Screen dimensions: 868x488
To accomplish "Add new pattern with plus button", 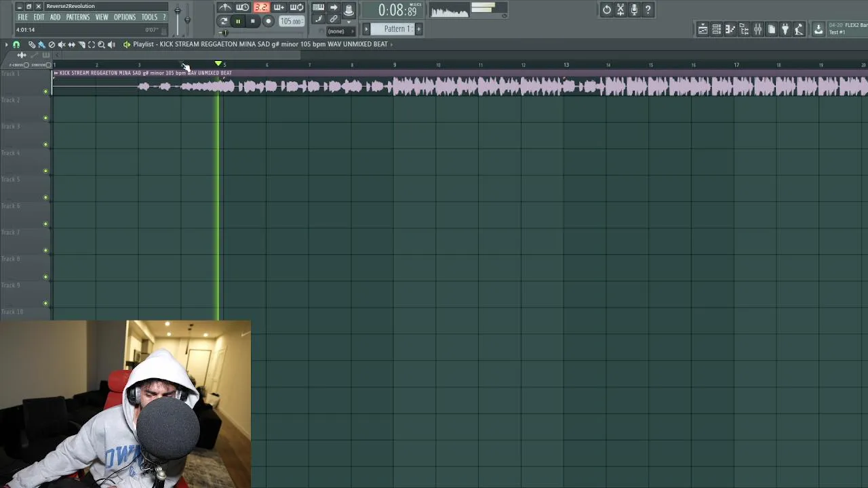I will tap(418, 28).
